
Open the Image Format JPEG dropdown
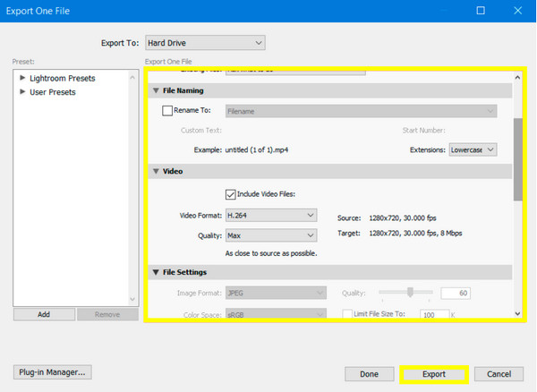[276, 293]
